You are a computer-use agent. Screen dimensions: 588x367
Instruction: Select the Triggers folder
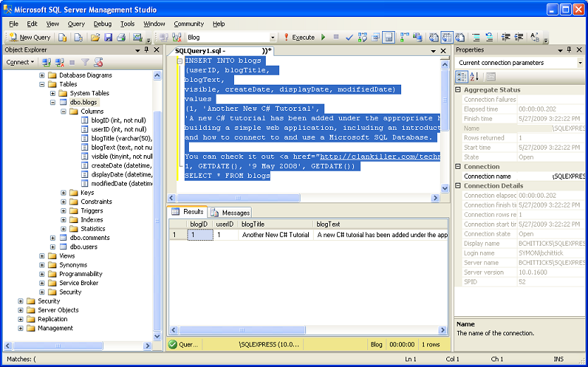click(92, 210)
